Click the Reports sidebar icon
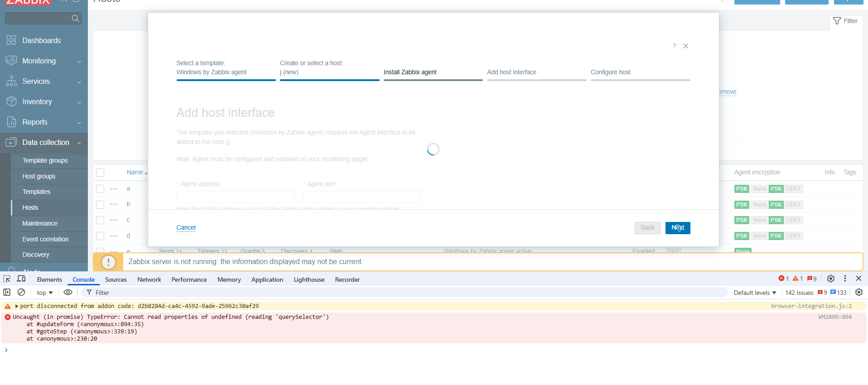 tap(11, 122)
